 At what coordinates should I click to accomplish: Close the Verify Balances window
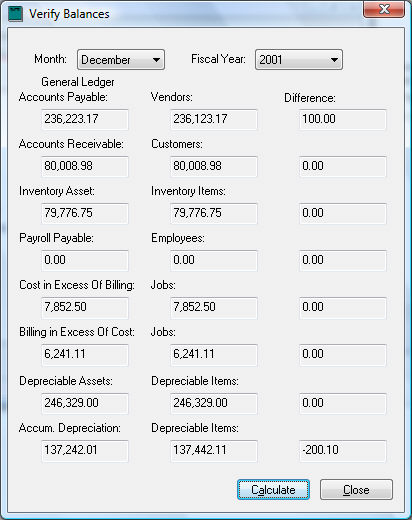[x=384, y=9]
